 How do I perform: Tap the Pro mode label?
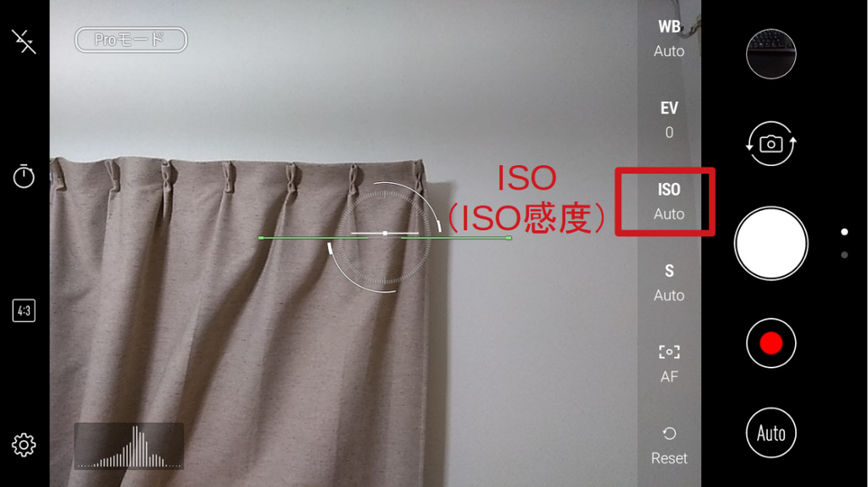pos(131,40)
